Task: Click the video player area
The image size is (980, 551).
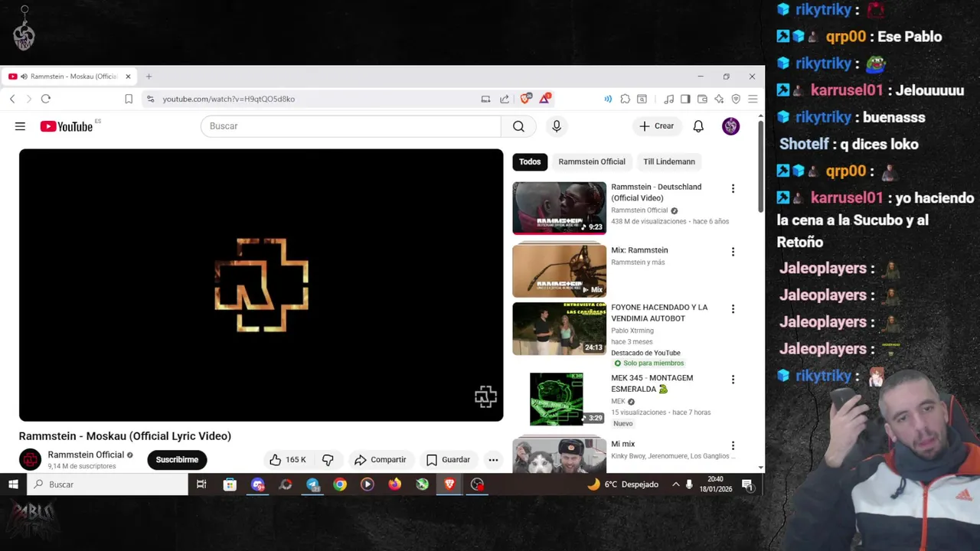Action: 261,285
